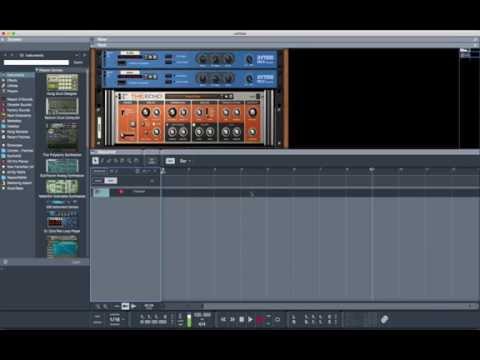This screenshot has height=360, width=480.
Task: Click the transport Record button
Action: pos(260,320)
